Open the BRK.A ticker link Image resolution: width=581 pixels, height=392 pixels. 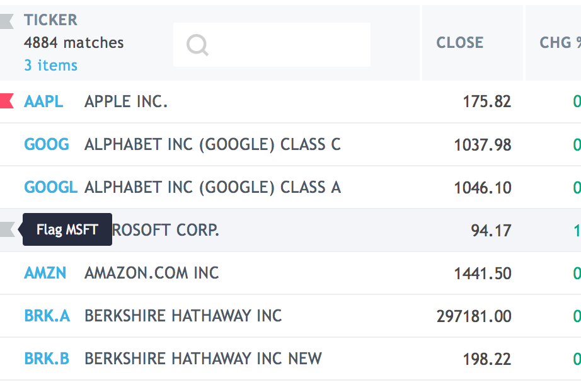click(x=47, y=316)
